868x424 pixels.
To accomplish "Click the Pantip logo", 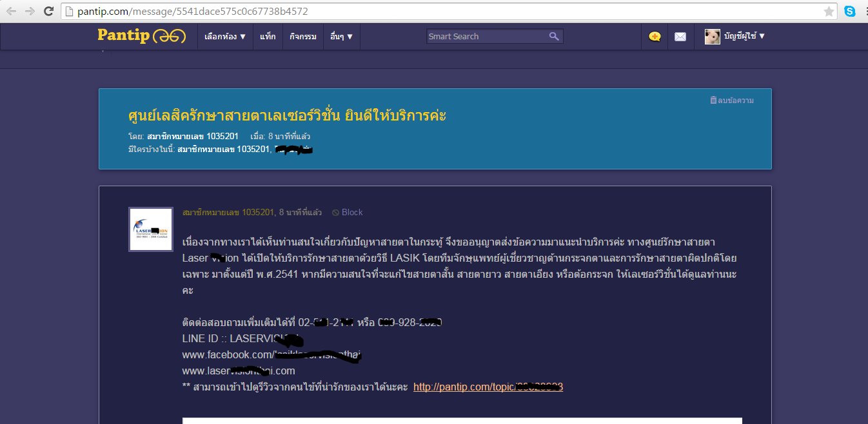I will point(142,36).
